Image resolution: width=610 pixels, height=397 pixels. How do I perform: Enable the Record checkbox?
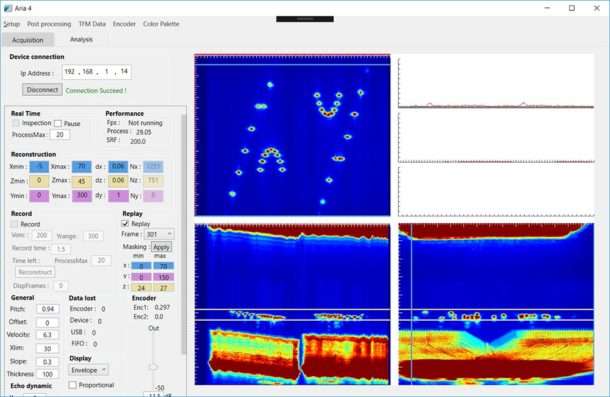tap(14, 224)
